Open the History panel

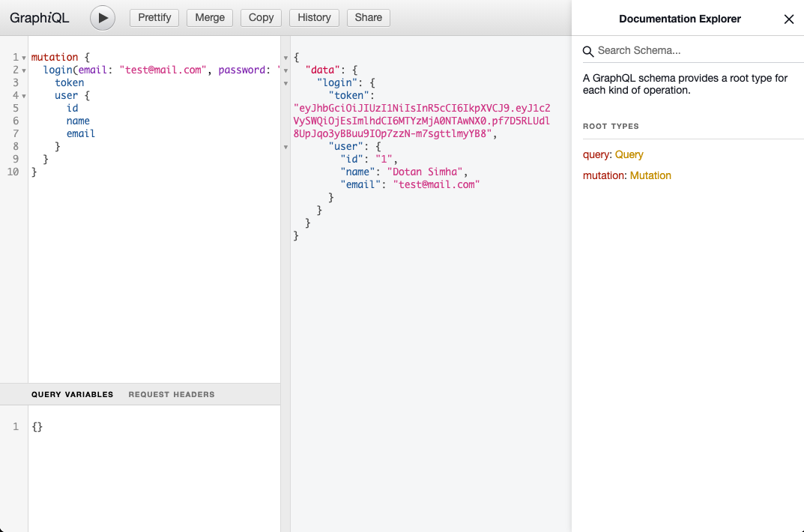click(x=314, y=18)
